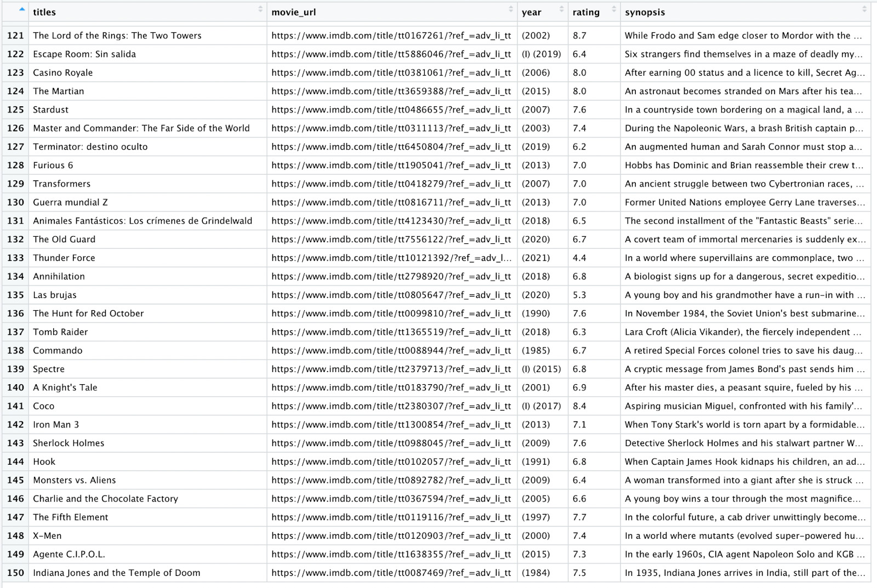Select the year cell '(I) (2017)'
The image size is (877, 588).
click(542, 406)
